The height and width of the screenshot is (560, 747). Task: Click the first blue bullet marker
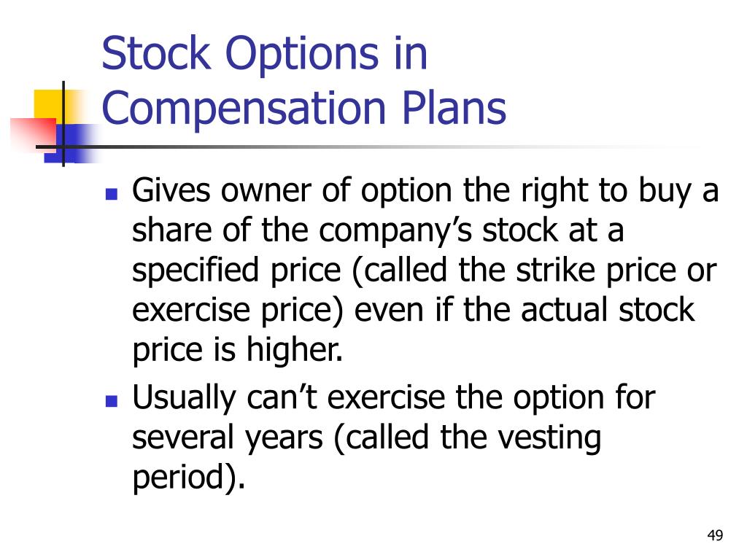(x=112, y=194)
